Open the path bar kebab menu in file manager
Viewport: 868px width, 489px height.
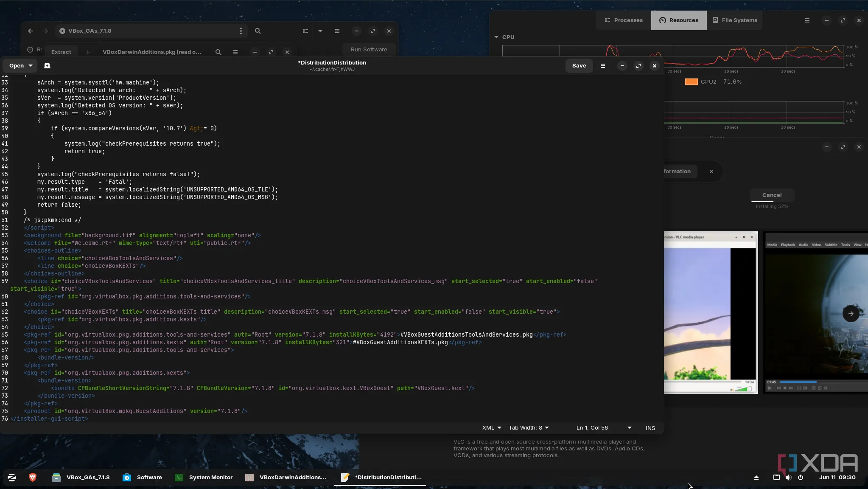pyautogui.click(x=241, y=31)
